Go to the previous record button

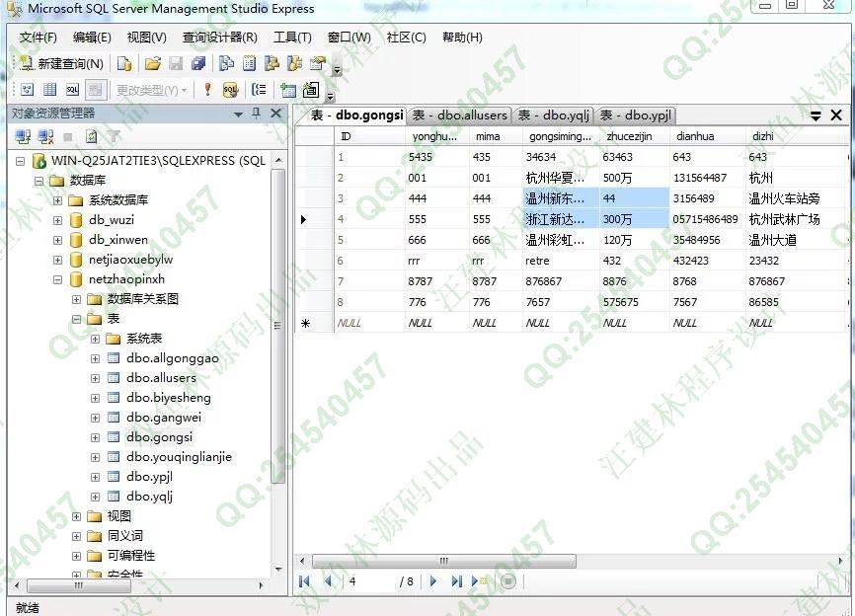[328, 581]
